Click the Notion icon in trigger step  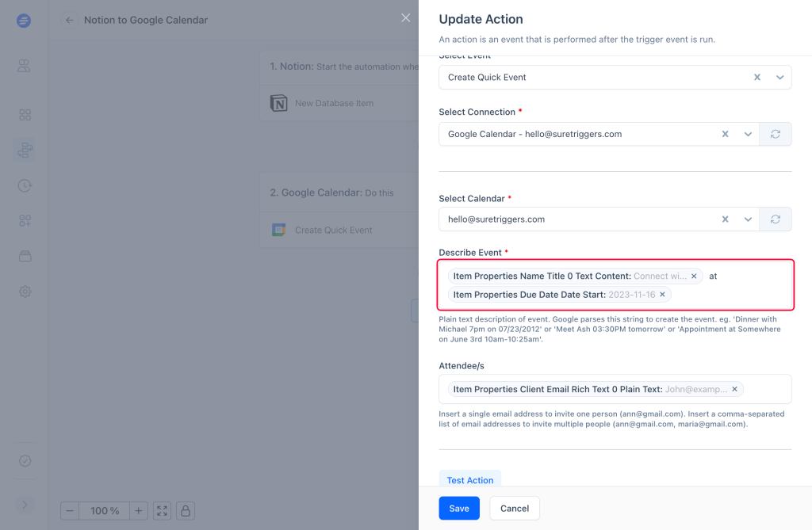[278, 103]
